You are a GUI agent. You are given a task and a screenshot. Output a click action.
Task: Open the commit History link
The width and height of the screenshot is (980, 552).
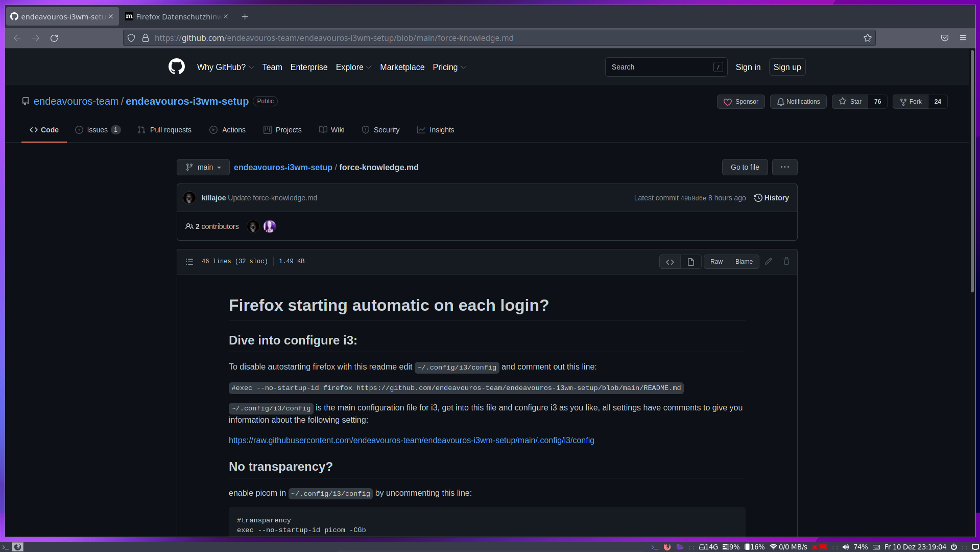click(x=771, y=198)
